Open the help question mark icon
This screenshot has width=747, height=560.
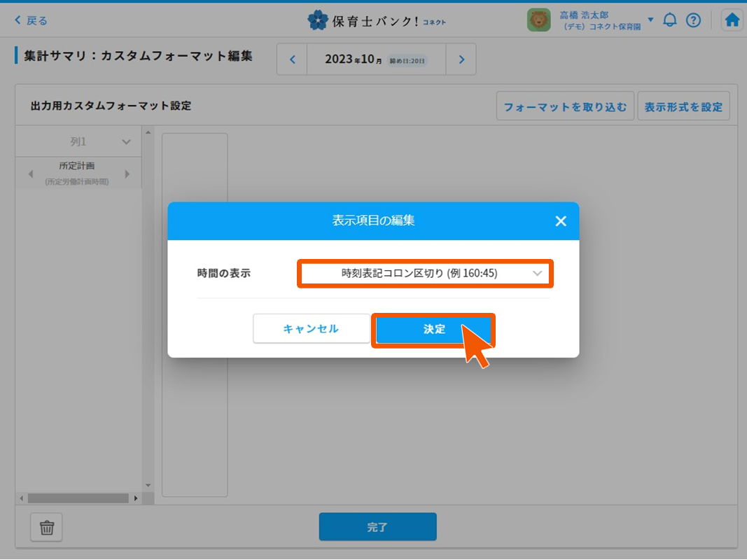(x=693, y=20)
